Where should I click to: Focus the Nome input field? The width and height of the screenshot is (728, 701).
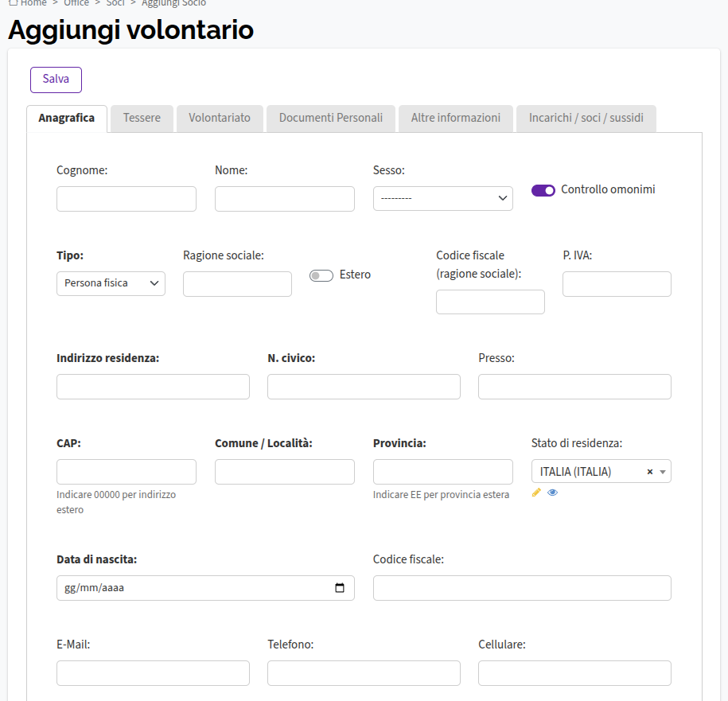pos(285,199)
